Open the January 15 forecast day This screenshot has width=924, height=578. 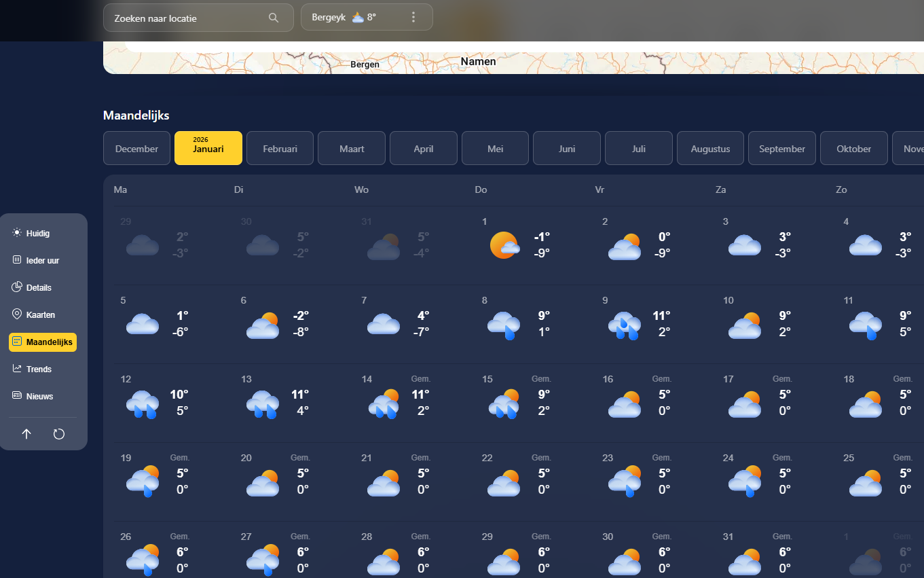click(534, 403)
